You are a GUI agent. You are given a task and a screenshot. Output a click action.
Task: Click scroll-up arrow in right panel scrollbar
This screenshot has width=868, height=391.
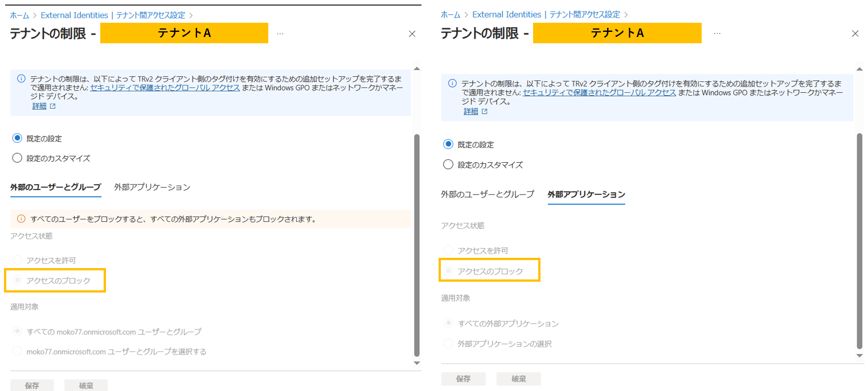(x=860, y=69)
